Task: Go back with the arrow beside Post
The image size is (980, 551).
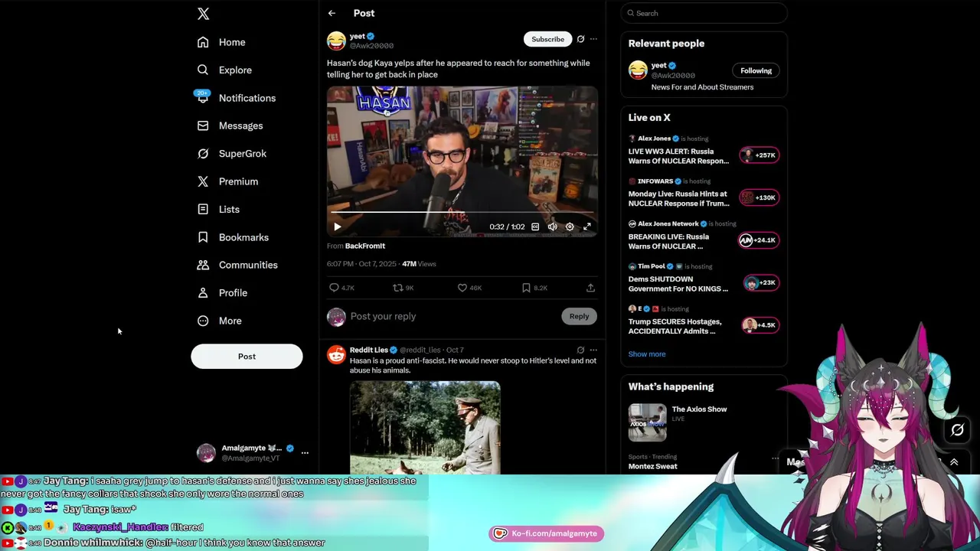Action: point(332,13)
